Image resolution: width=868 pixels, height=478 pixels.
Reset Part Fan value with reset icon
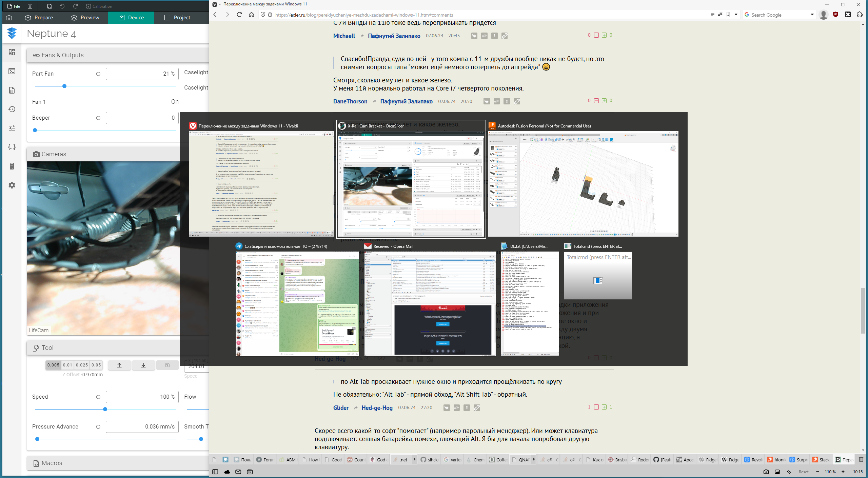[98, 74]
